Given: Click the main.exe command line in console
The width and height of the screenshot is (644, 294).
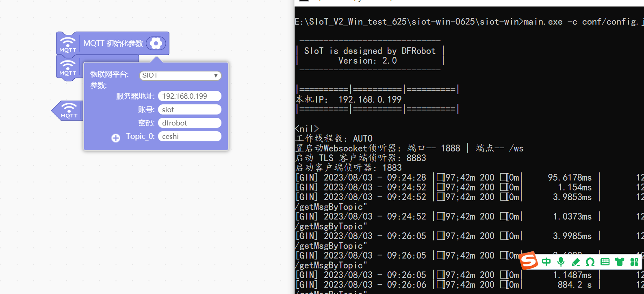Looking at the screenshot, I should (469, 22).
